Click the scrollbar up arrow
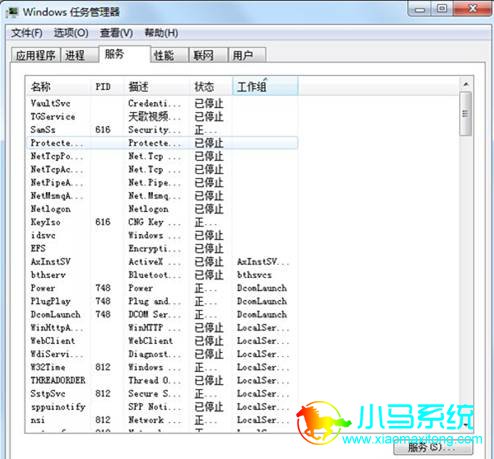This screenshot has width=494, height=459. click(x=466, y=84)
